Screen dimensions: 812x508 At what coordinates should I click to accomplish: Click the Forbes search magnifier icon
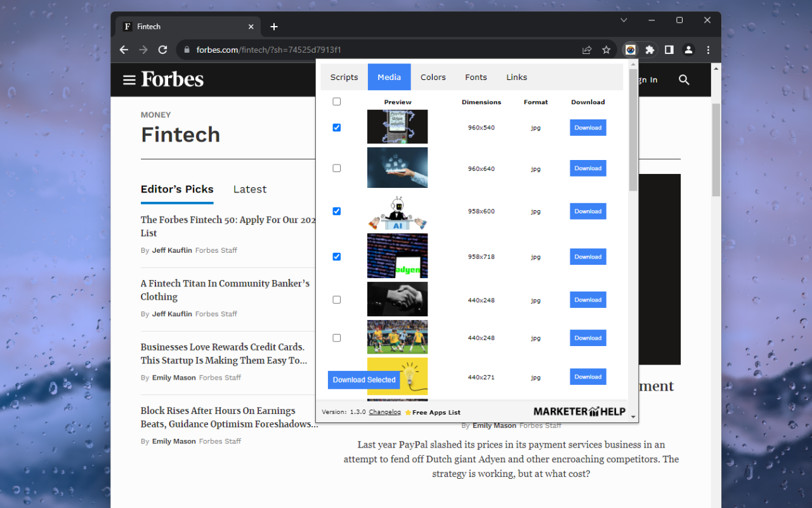683,80
